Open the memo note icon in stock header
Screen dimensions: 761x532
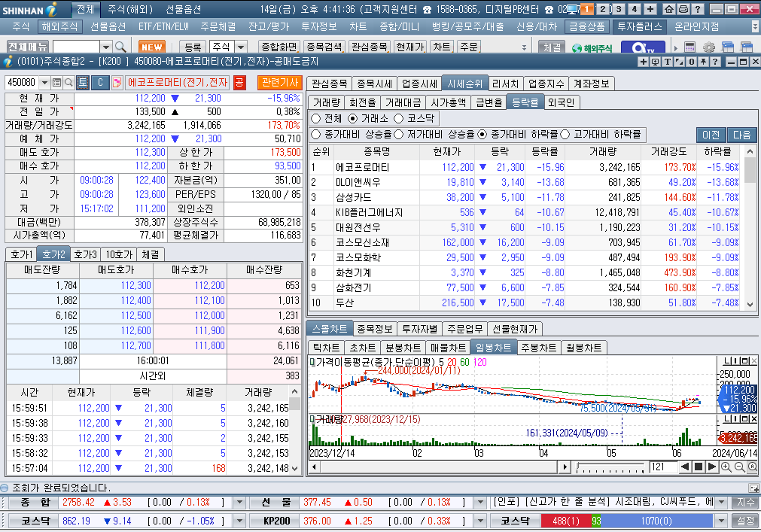pyautogui.click(x=117, y=83)
